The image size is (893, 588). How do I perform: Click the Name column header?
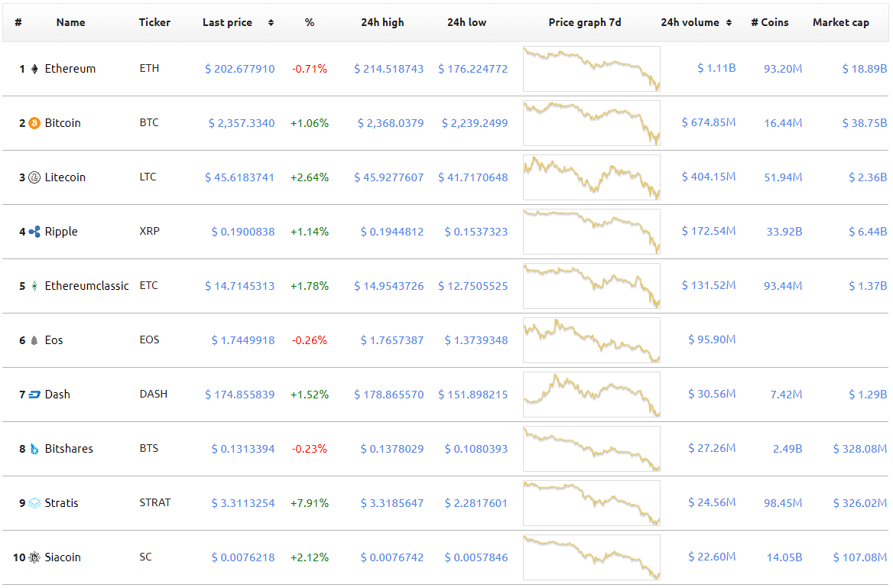pos(70,23)
